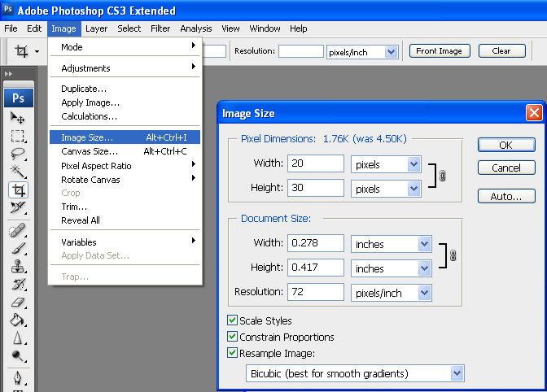Select the Brush tool

[x=17, y=248]
